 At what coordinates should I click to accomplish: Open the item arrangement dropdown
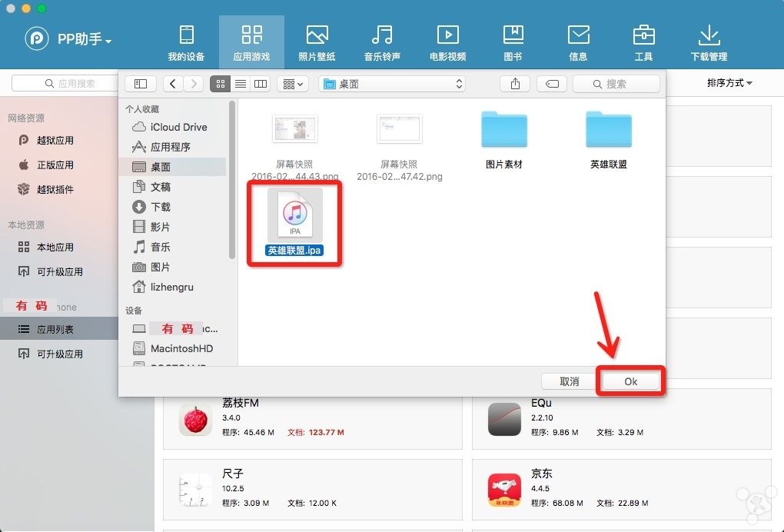[x=292, y=84]
